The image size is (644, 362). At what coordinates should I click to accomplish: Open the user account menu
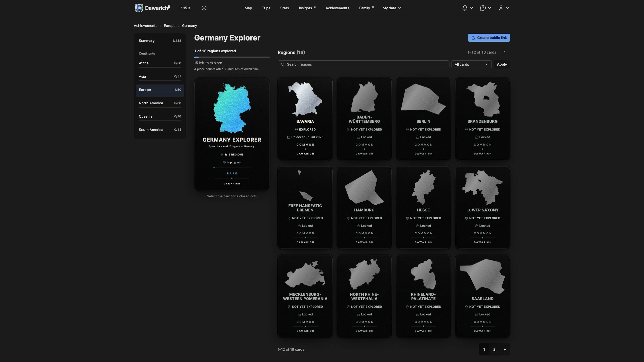click(x=504, y=8)
